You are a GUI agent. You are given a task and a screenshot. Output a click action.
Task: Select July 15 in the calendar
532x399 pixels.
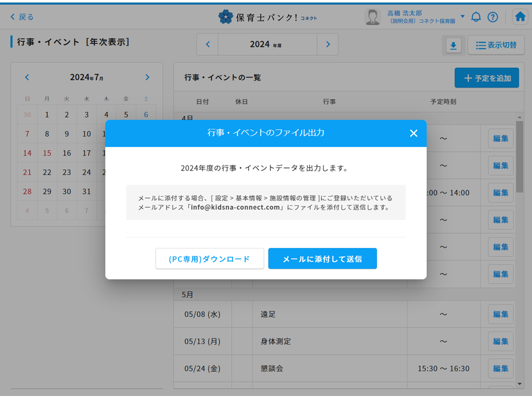point(47,153)
